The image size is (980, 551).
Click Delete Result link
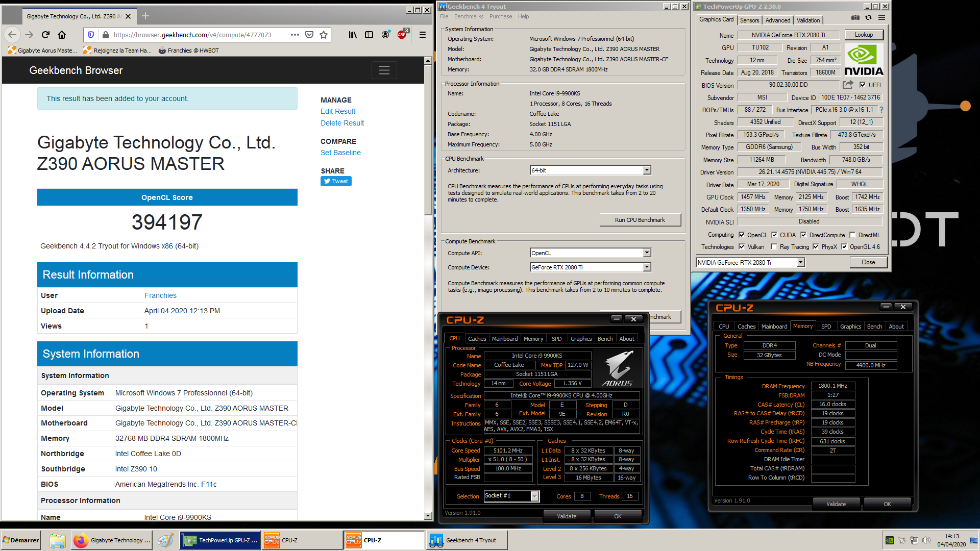342,123
